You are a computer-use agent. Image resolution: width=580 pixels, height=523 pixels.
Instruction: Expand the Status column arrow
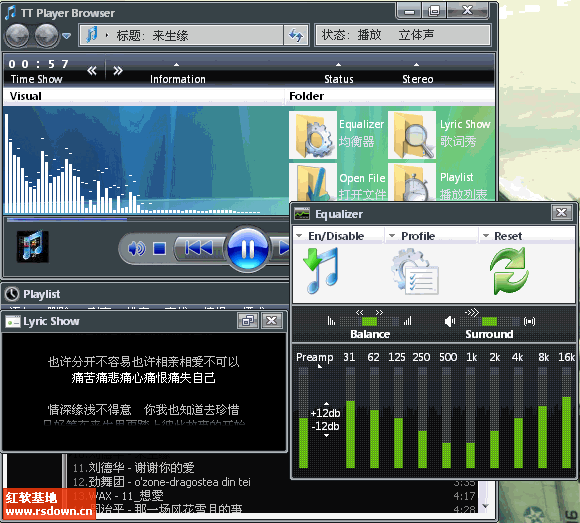[x=338, y=65]
